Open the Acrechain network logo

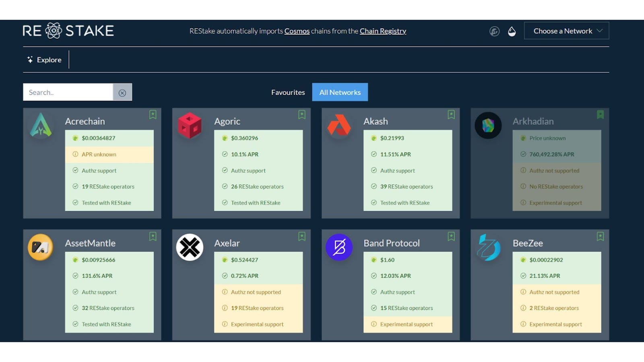pyautogui.click(x=41, y=125)
